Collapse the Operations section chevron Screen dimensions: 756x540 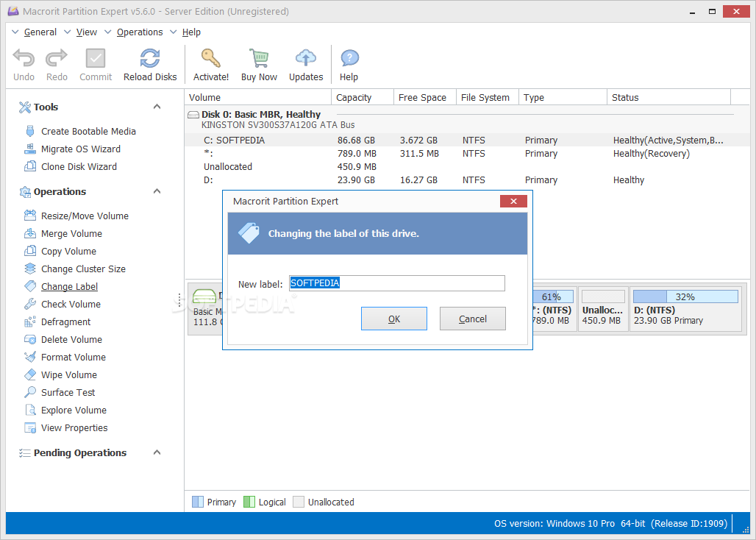tap(157, 191)
